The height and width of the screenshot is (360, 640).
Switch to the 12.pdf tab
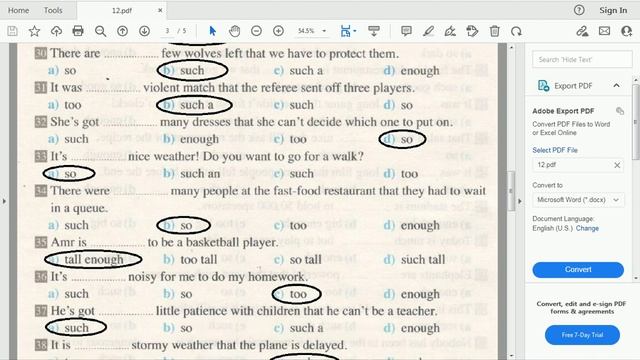tap(122, 11)
